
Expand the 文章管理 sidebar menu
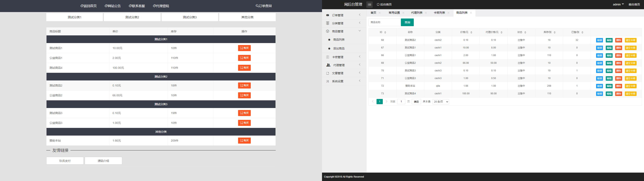point(344,73)
